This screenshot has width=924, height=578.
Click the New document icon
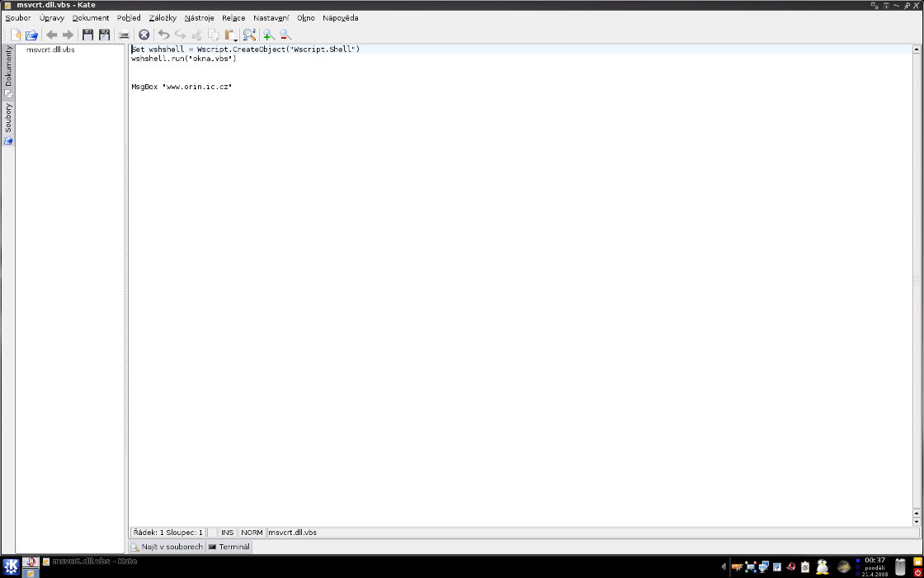click(15, 35)
